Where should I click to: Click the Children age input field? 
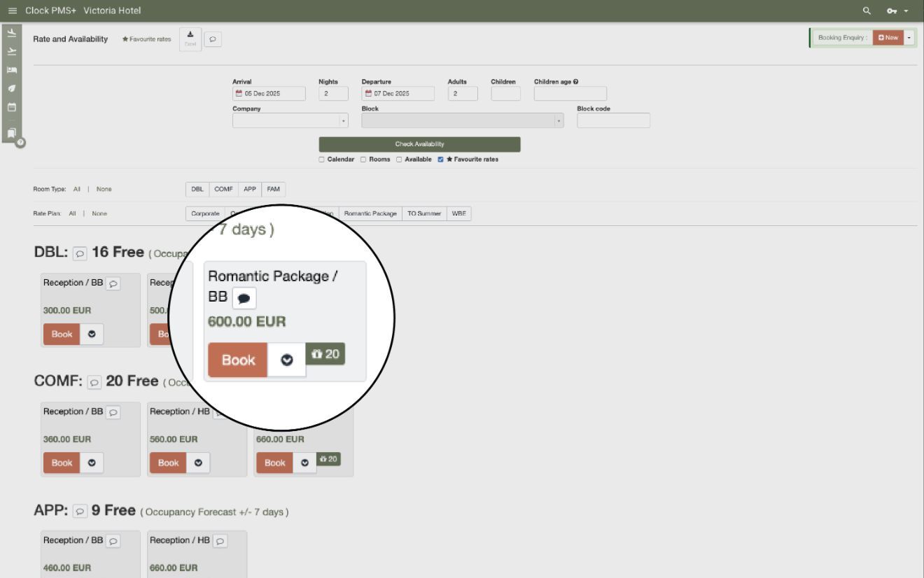(570, 94)
